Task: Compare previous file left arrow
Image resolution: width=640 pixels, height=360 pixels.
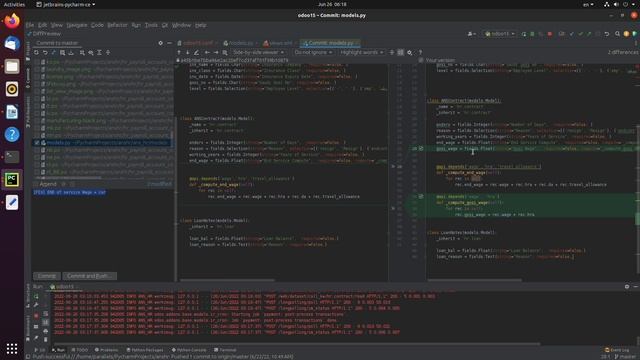Action: pyautogui.click(x=207, y=53)
